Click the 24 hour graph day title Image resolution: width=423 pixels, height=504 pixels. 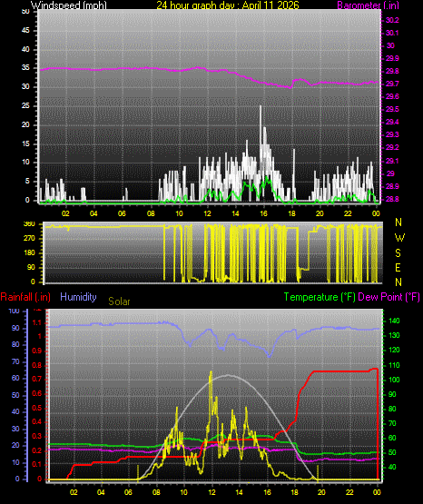pos(228,5)
